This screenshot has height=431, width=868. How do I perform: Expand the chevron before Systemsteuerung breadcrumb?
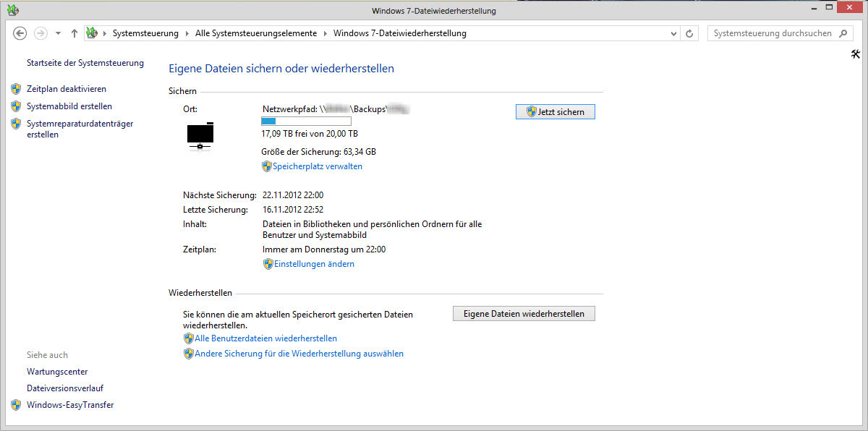pyautogui.click(x=105, y=34)
